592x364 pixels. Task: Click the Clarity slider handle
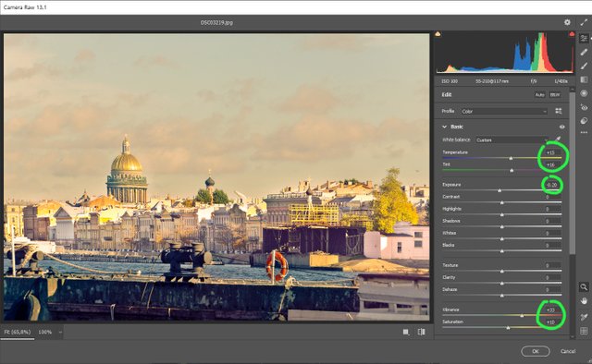point(501,284)
